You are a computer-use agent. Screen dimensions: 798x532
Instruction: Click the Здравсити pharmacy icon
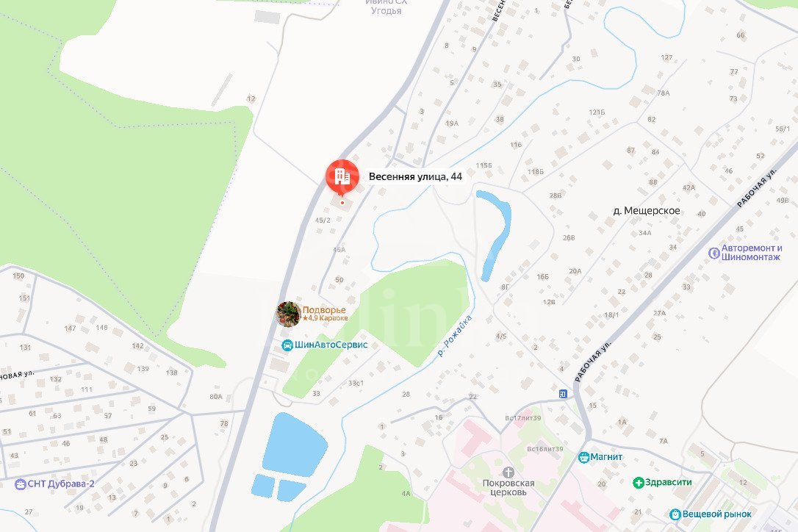pyautogui.click(x=639, y=483)
